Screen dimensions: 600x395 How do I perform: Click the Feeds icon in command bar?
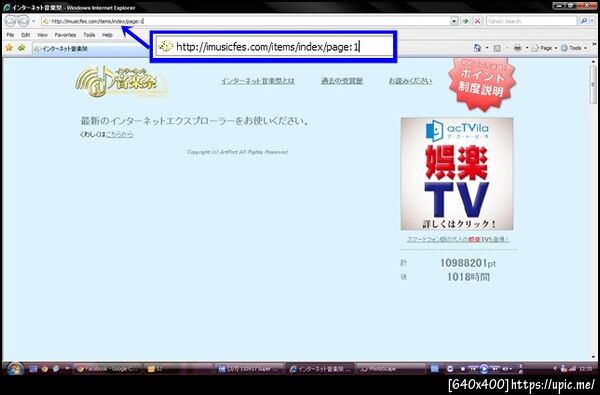[497, 48]
